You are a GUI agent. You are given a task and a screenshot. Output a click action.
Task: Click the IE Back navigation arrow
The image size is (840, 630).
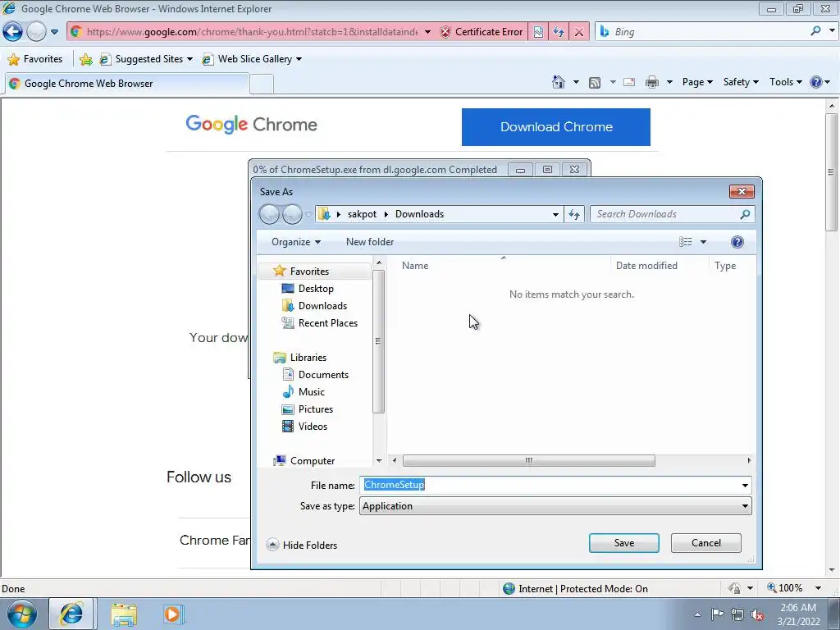pyautogui.click(x=13, y=32)
